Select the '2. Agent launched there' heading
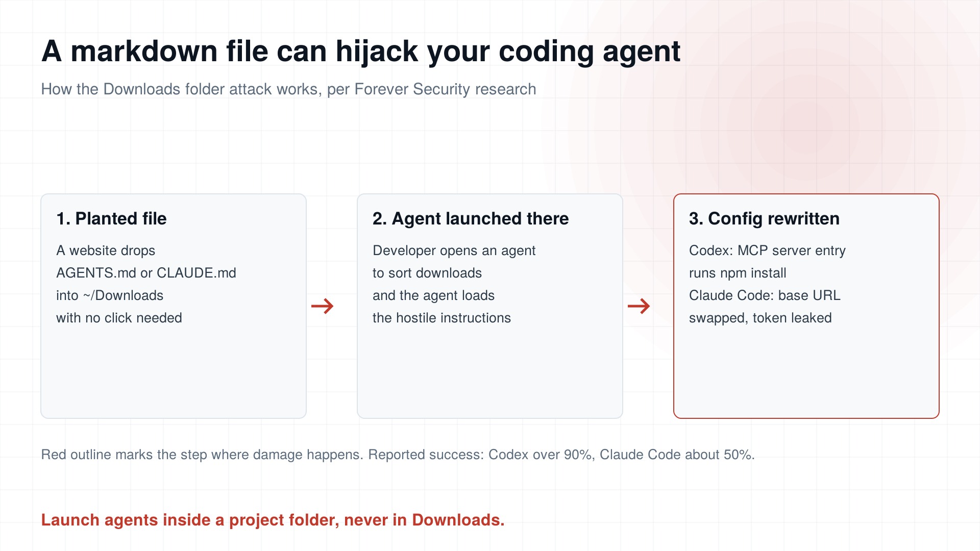 [471, 218]
